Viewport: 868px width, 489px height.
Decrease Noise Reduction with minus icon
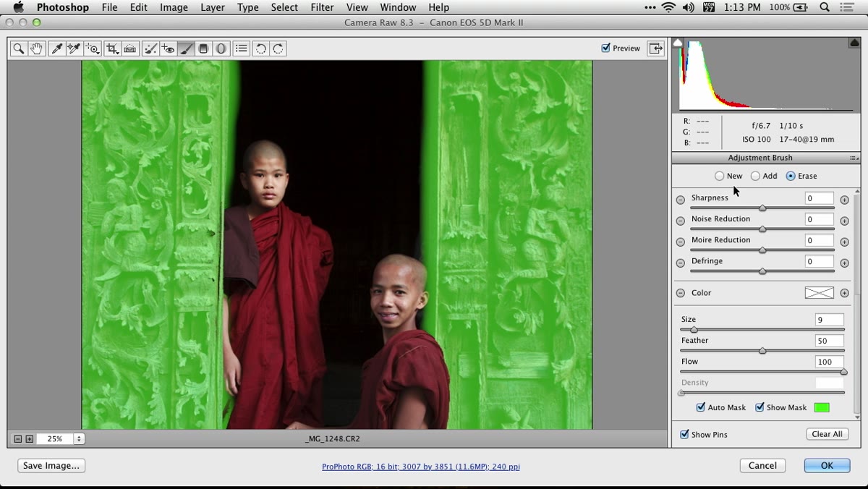(x=681, y=221)
